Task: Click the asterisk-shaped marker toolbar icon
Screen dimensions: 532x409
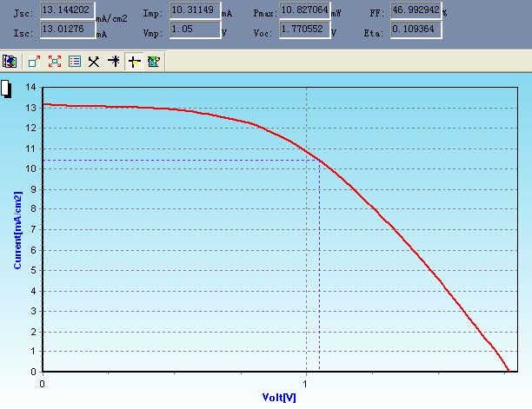Action: pyautogui.click(x=114, y=62)
